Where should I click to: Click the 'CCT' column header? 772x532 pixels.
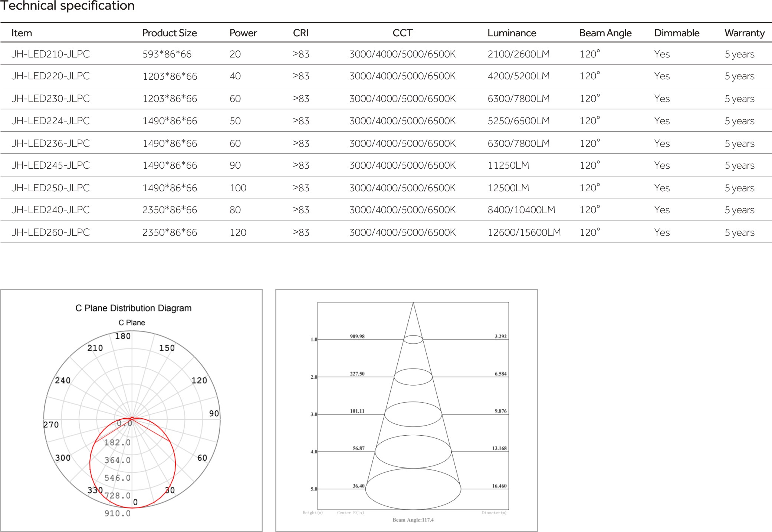[x=403, y=33]
